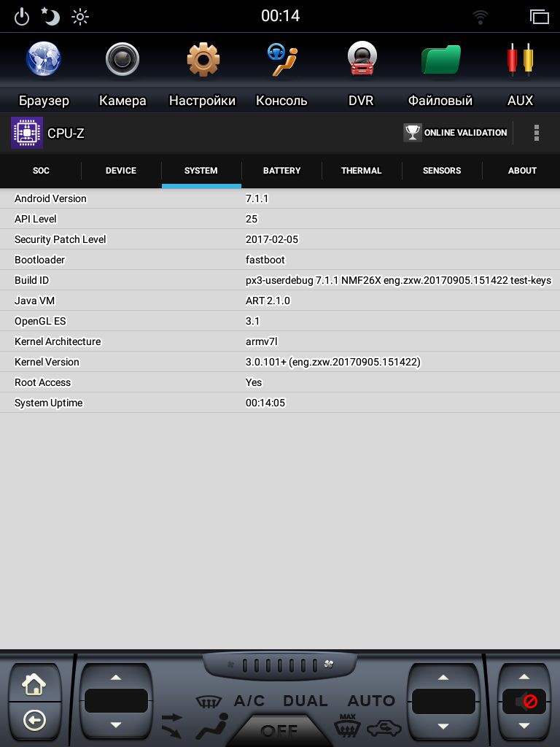560x747 pixels.
Task: Increase fan speed large fan icon
Action: pos(329,664)
